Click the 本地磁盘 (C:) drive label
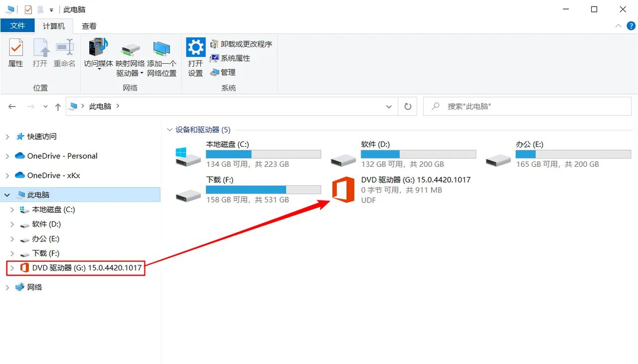This screenshot has height=364, width=638. tap(227, 144)
